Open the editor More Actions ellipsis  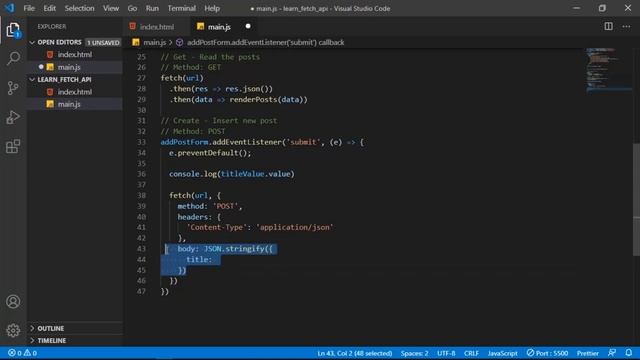626,27
